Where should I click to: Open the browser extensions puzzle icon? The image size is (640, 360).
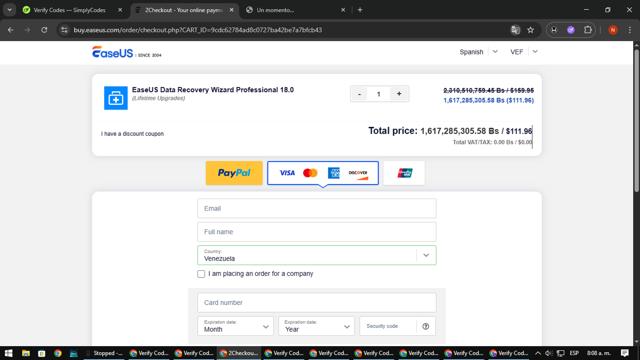[x=588, y=30]
